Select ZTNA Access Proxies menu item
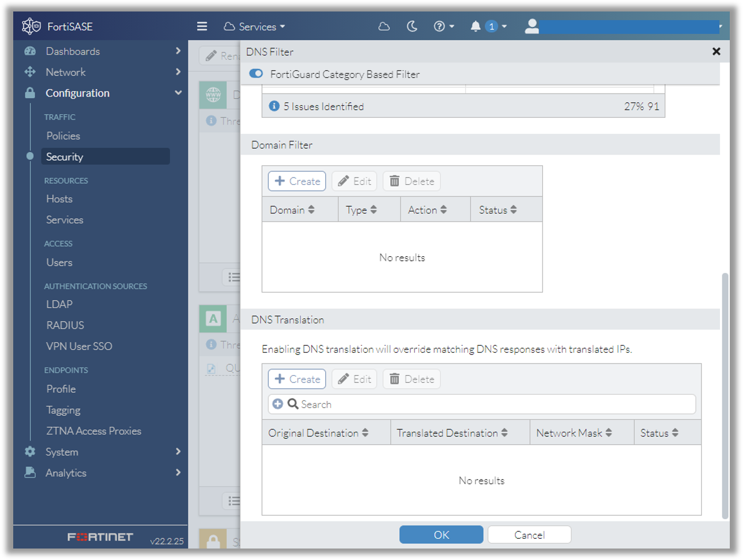The image size is (743, 560). click(94, 431)
